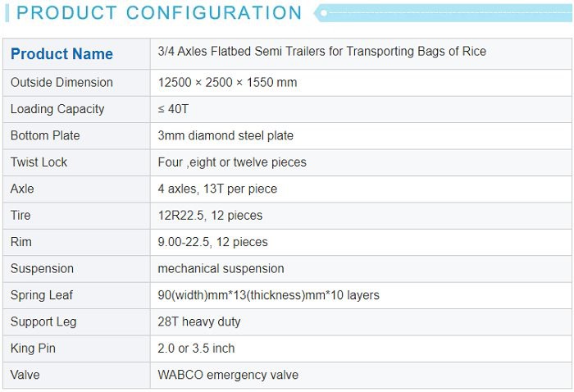
Task: Click the PRODUCT CONFIGURATION heading
Action: coord(159,13)
